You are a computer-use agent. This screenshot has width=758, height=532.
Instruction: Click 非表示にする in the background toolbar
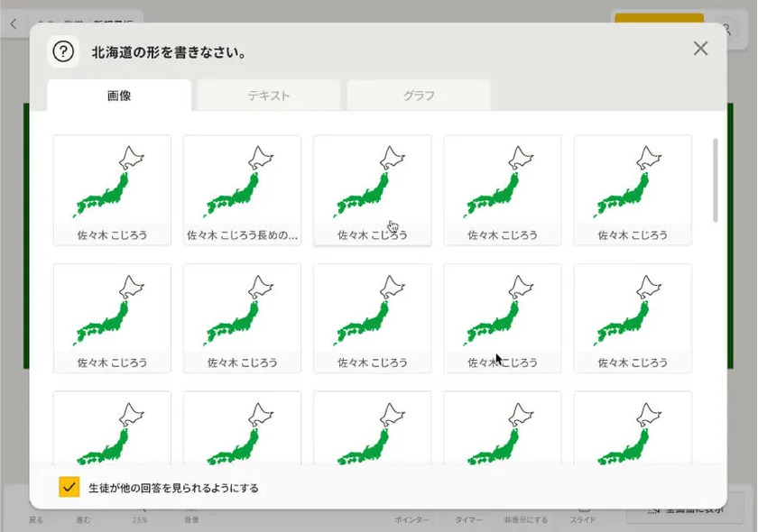[x=525, y=519]
